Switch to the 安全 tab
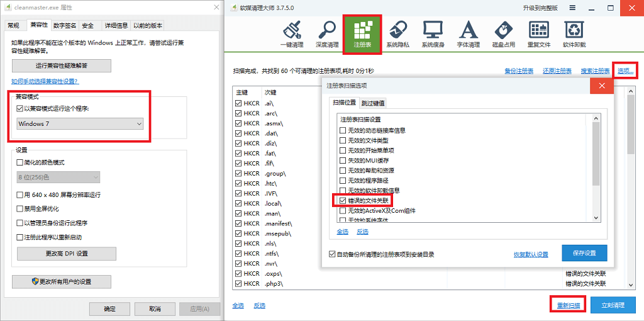 87,25
